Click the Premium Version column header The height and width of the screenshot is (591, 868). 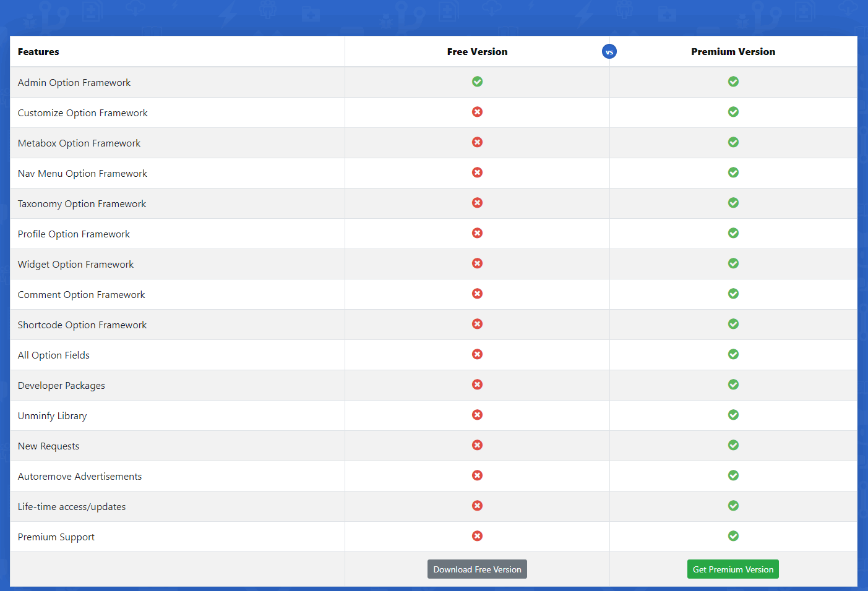[733, 52]
